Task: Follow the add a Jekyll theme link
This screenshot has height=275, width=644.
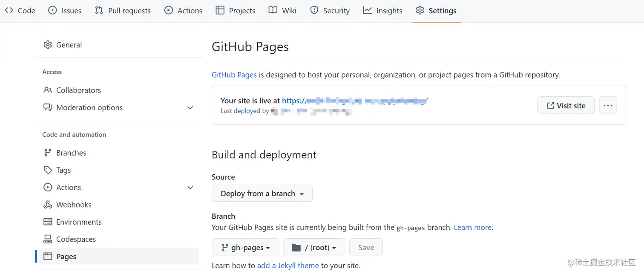Action: [288, 265]
